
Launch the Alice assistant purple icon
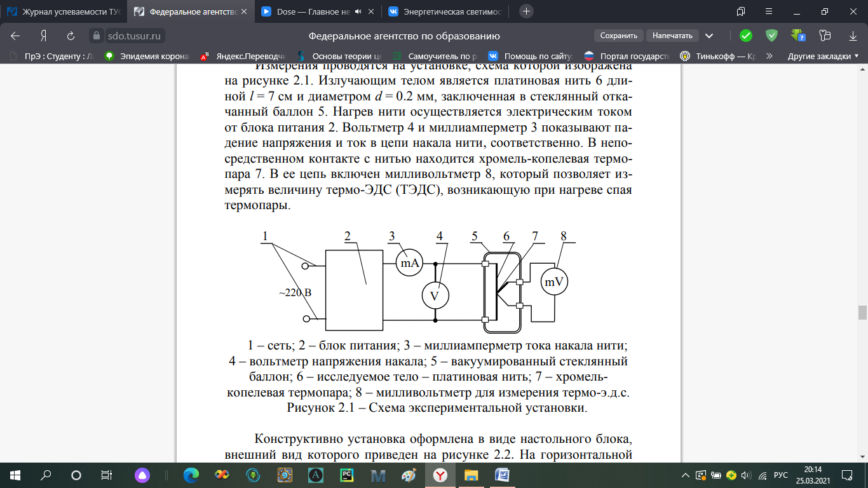pos(143,475)
